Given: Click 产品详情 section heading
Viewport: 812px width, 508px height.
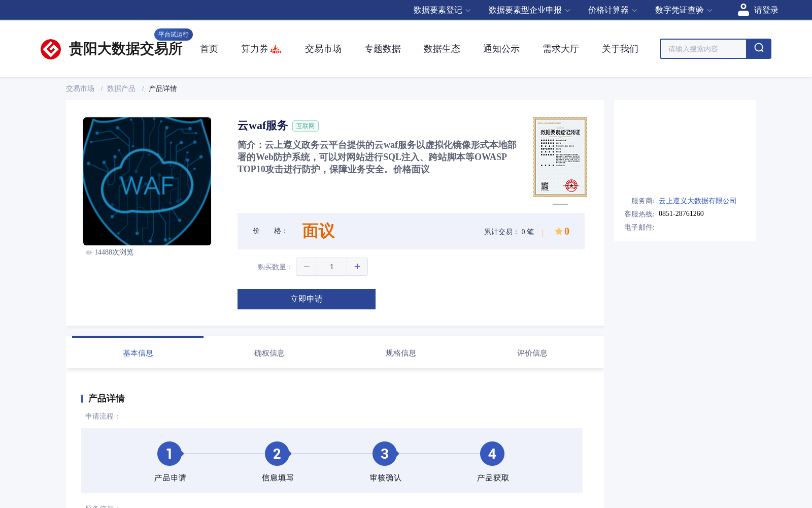Looking at the screenshot, I should 107,398.
